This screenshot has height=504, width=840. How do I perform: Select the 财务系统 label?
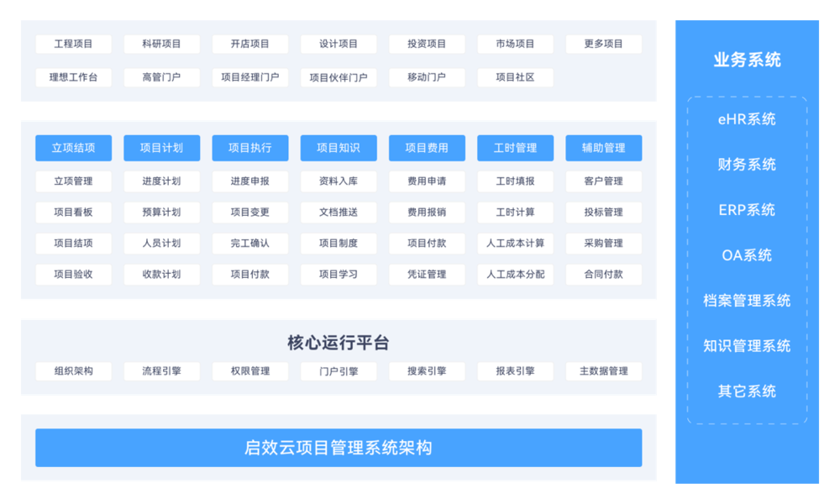[747, 165]
